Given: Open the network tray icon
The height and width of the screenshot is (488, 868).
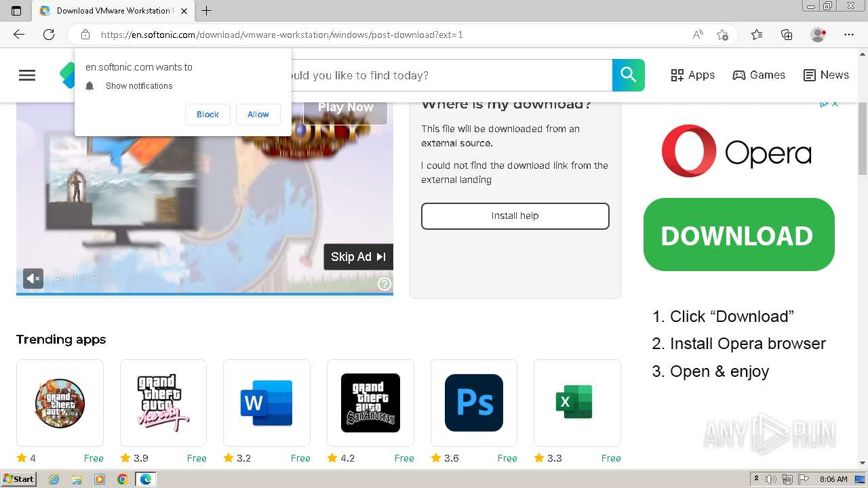Looking at the screenshot, I should click(787, 479).
